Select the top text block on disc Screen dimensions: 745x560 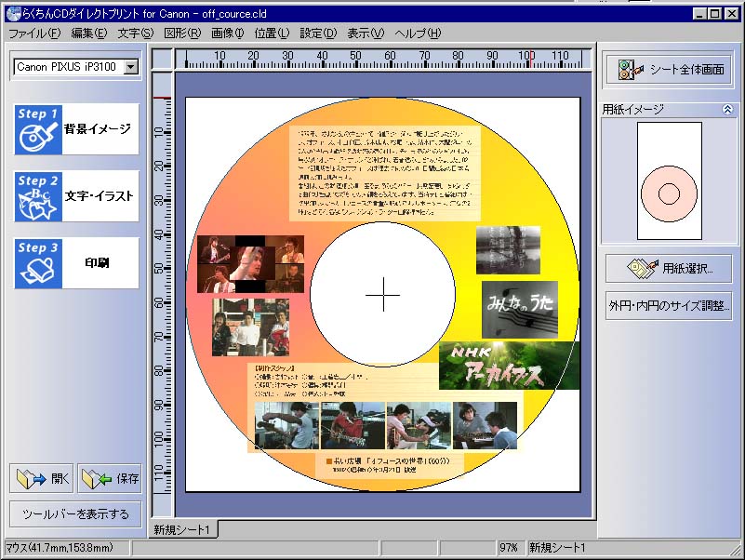pyautogui.click(x=385, y=173)
